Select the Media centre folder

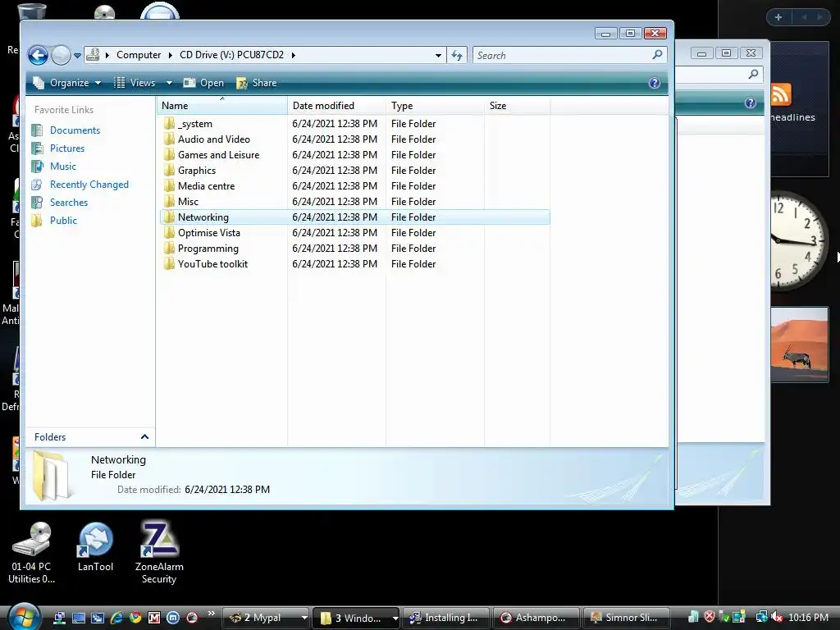(x=206, y=186)
